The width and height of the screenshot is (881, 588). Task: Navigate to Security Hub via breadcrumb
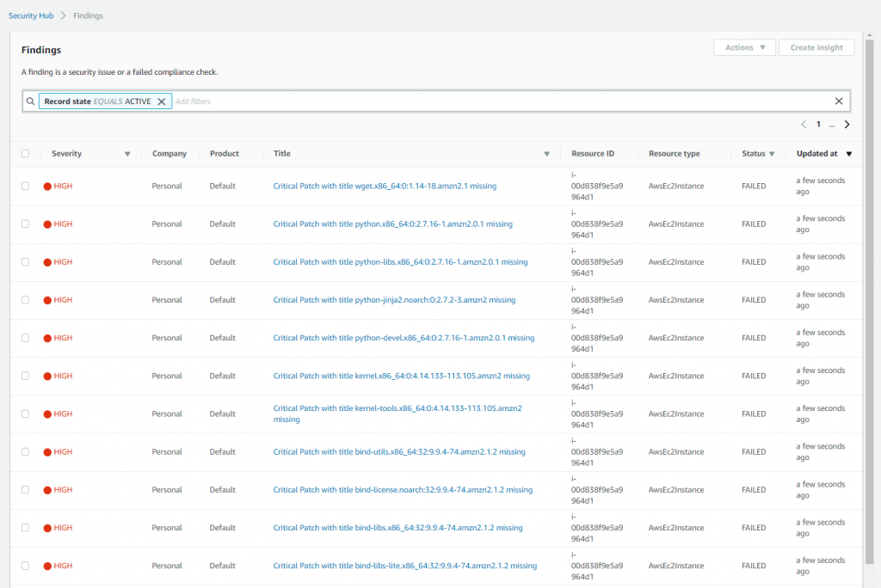(x=31, y=15)
